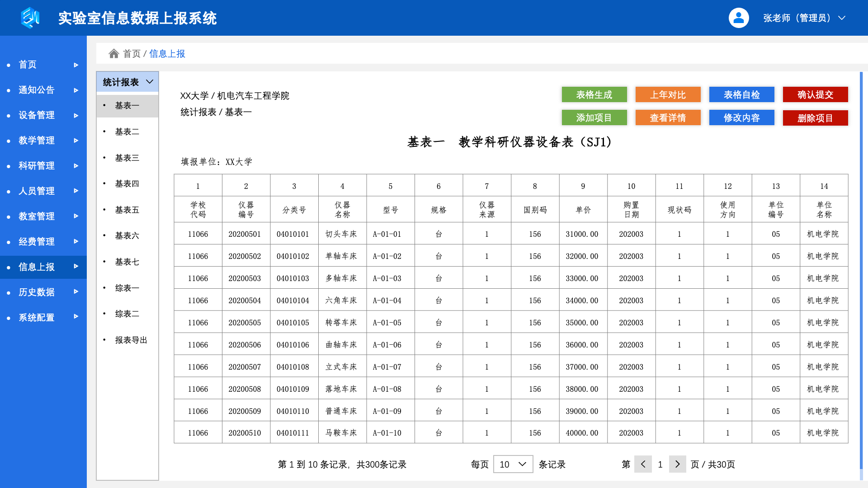Click the home breadcrumb icon
Image resolution: width=868 pixels, height=488 pixels.
(113, 54)
